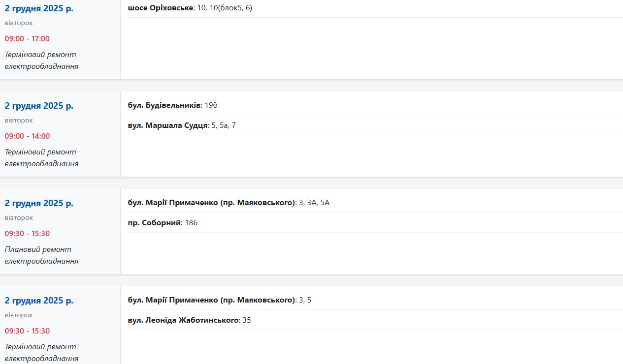The height and width of the screenshot is (364, 623).
Task: Click the 09:00 - 17:00 time range
Action: (x=27, y=39)
